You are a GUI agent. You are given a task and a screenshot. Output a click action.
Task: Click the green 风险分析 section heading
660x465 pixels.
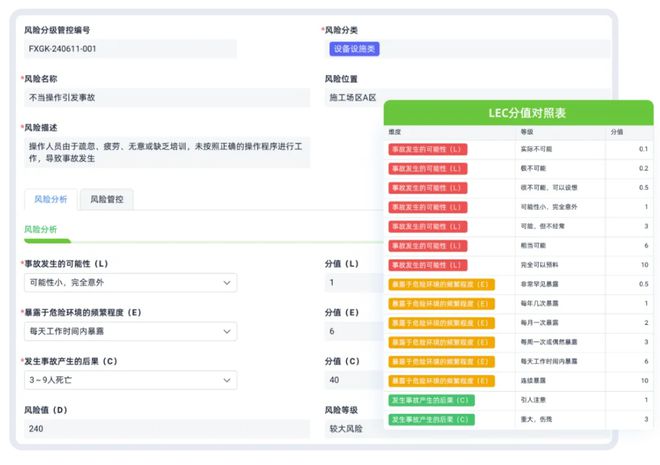click(x=40, y=229)
